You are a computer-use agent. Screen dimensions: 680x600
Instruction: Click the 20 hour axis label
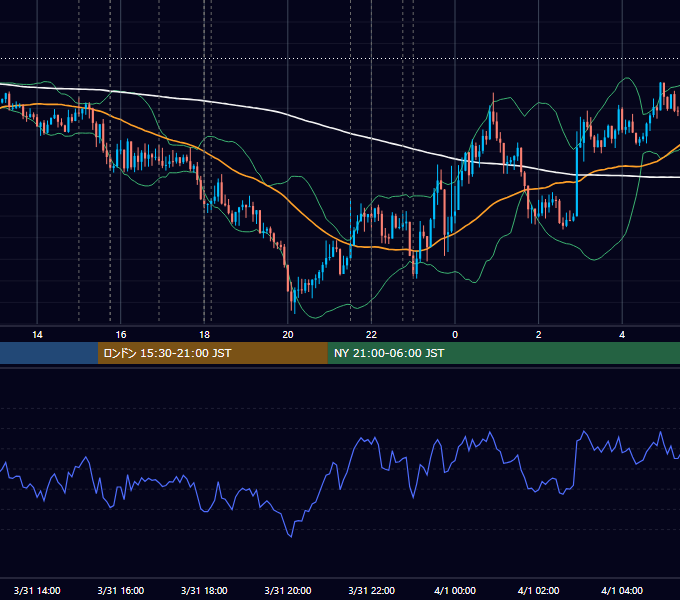tap(288, 335)
